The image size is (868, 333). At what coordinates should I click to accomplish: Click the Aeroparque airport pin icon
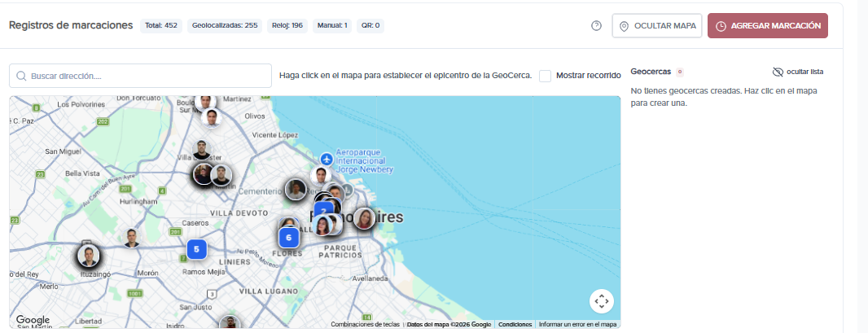(327, 160)
